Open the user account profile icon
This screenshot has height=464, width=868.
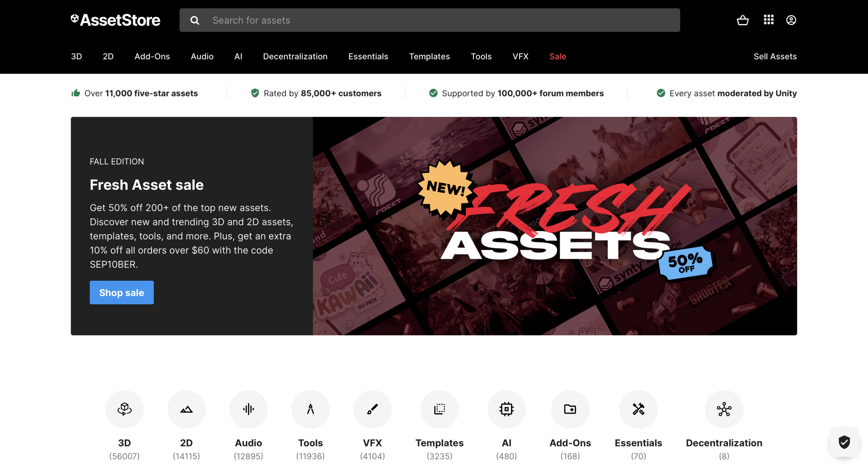791,20
